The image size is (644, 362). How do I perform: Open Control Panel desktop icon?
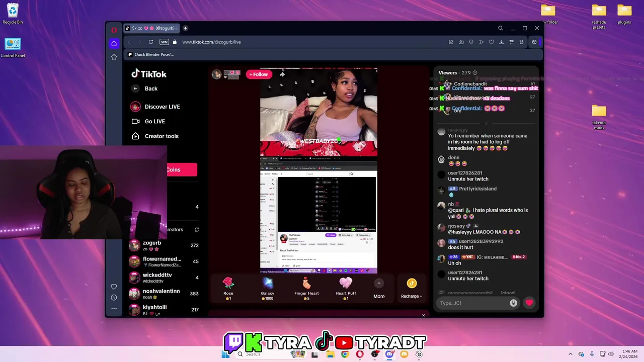pos(13,48)
